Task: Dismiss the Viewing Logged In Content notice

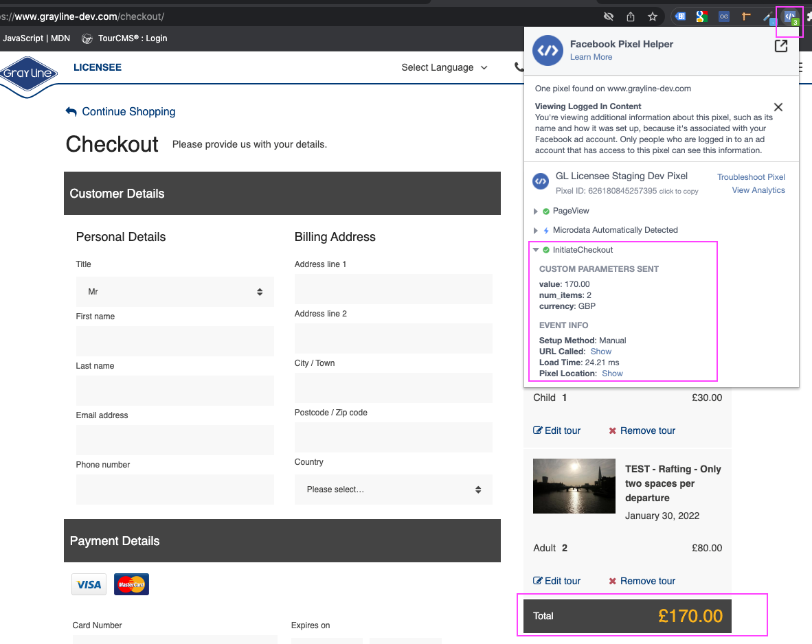Action: coord(778,107)
